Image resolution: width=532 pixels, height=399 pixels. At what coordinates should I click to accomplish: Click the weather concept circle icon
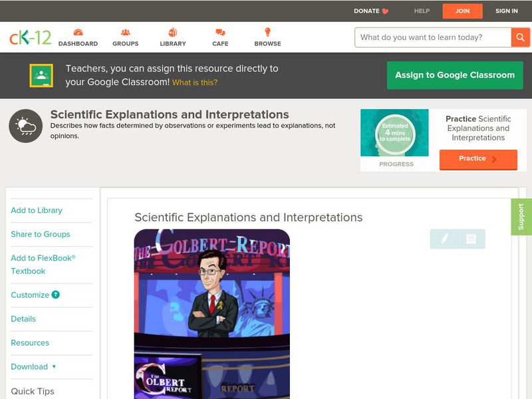[26, 126]
